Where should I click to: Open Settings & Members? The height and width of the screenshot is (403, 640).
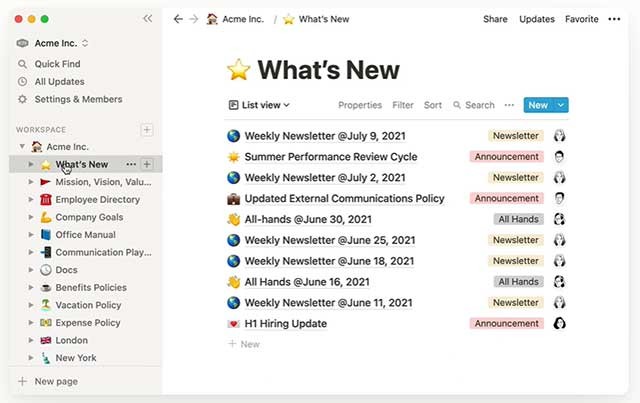(x=78, y=99)
